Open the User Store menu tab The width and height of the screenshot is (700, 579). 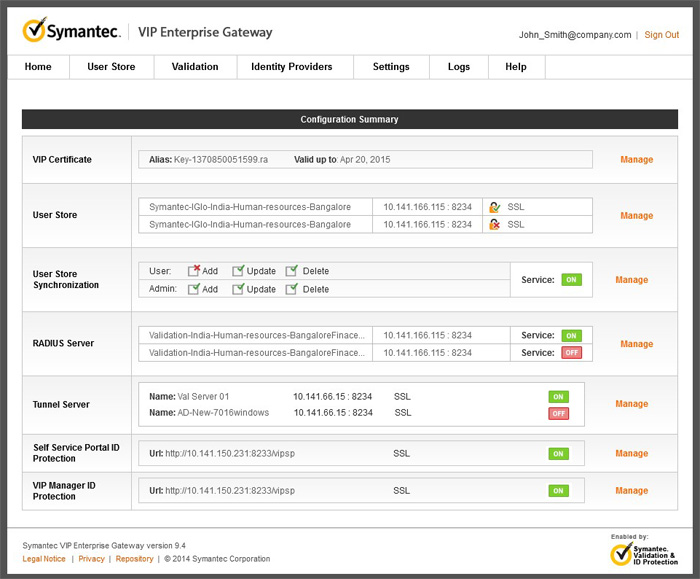(x=111, y=67)
